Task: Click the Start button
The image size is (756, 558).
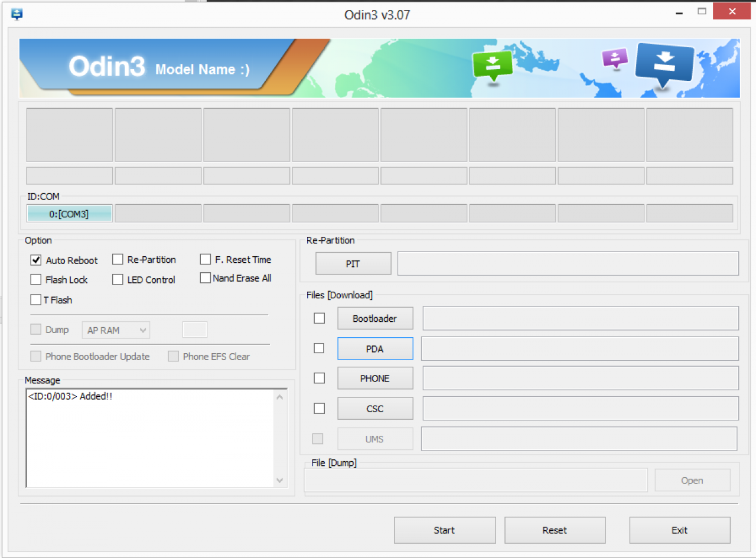Action: click(x=445, y=530)
